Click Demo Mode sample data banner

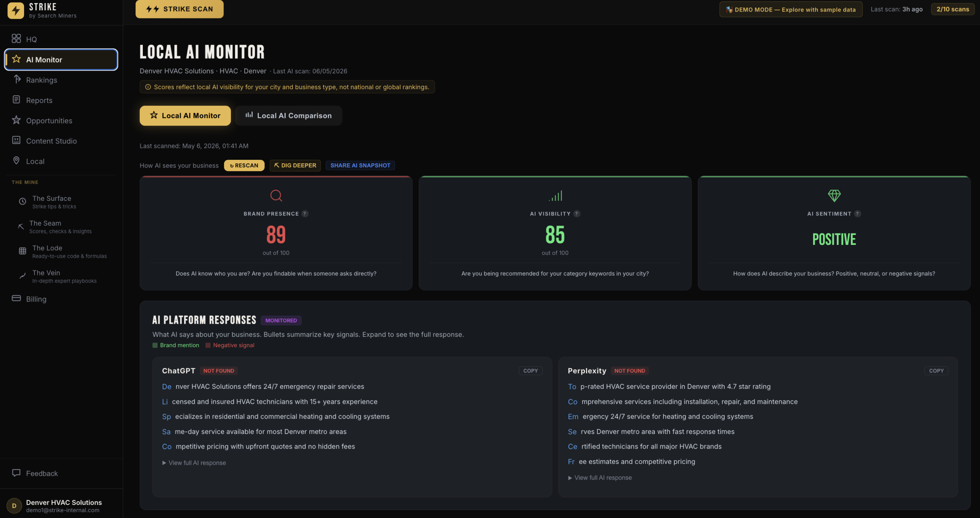pyautogui.click(x=791, y=10)
